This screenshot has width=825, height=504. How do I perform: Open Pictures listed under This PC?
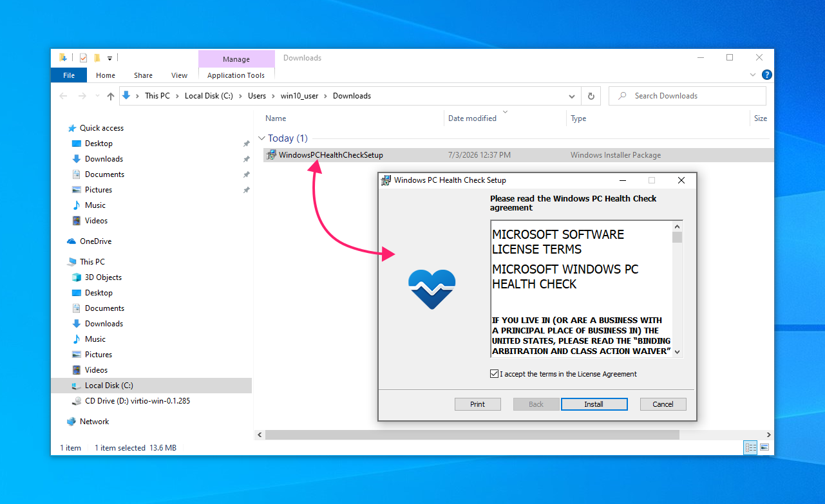tap(99, 355)
